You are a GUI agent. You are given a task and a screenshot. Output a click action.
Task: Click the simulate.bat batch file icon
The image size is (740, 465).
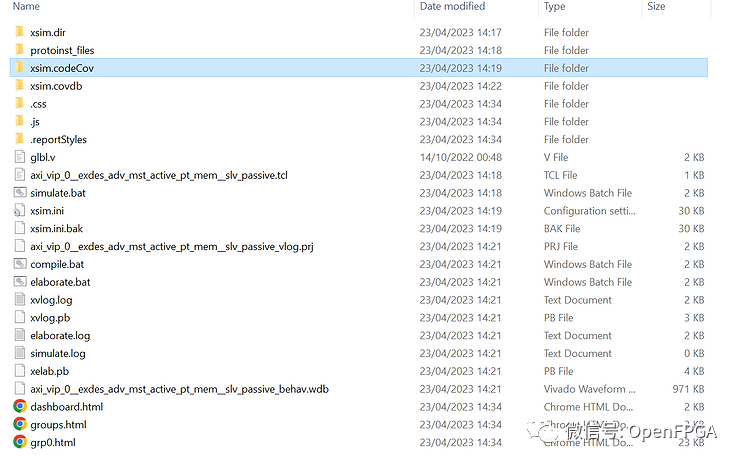(x=20, y=193)
